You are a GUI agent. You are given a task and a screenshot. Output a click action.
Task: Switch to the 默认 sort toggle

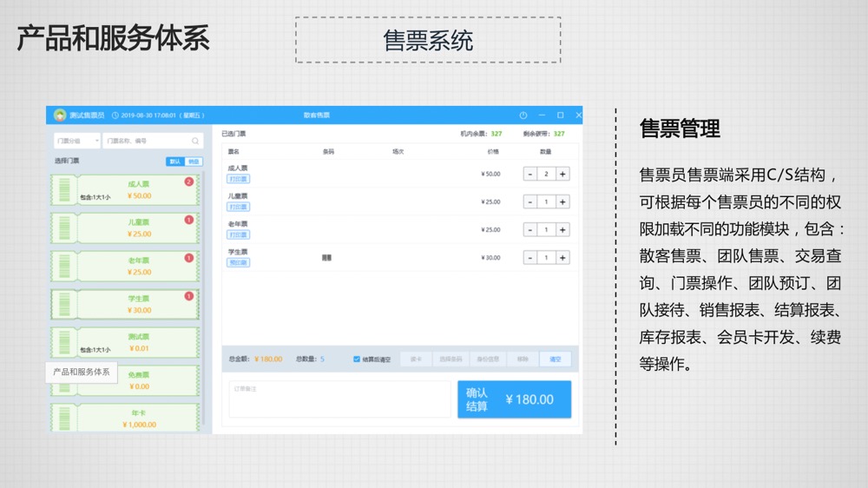pyautogui.click(x=175, y=162)
